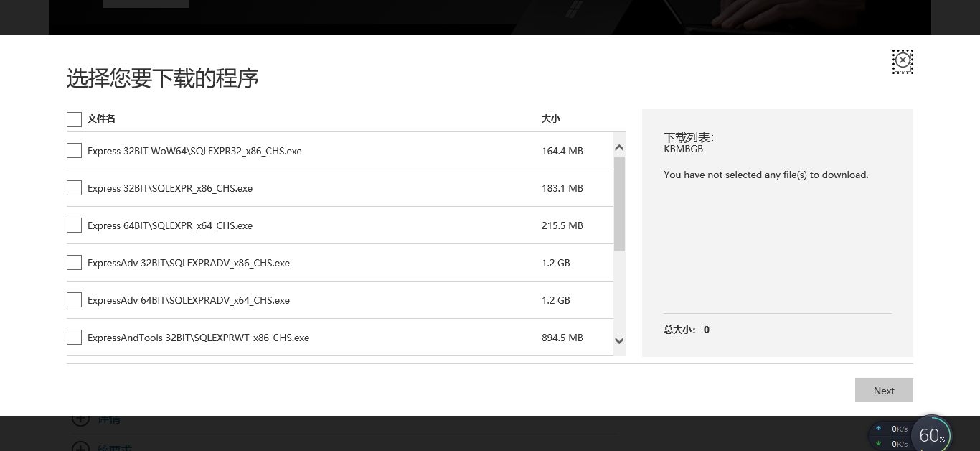Click the file name Express 32BIT\SQLEXPR_x86_CHS.exe

(x=170, y=188)
